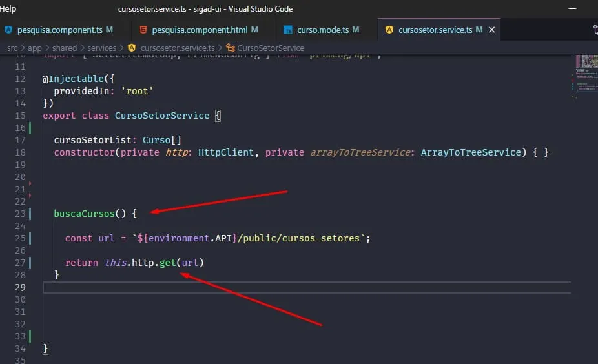Click line number 29 in gutter
This screenshot has width=598, height=364.
[x=20, y=287]
